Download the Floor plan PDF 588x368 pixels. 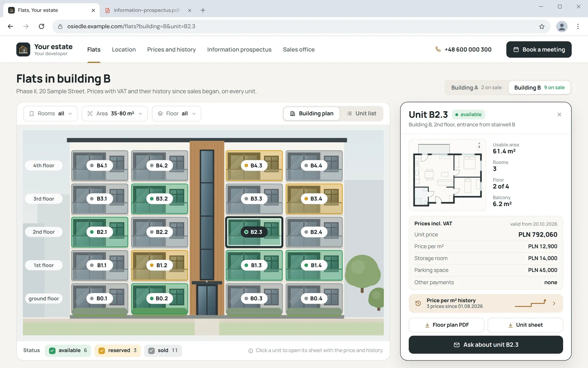tap(447, 325)
